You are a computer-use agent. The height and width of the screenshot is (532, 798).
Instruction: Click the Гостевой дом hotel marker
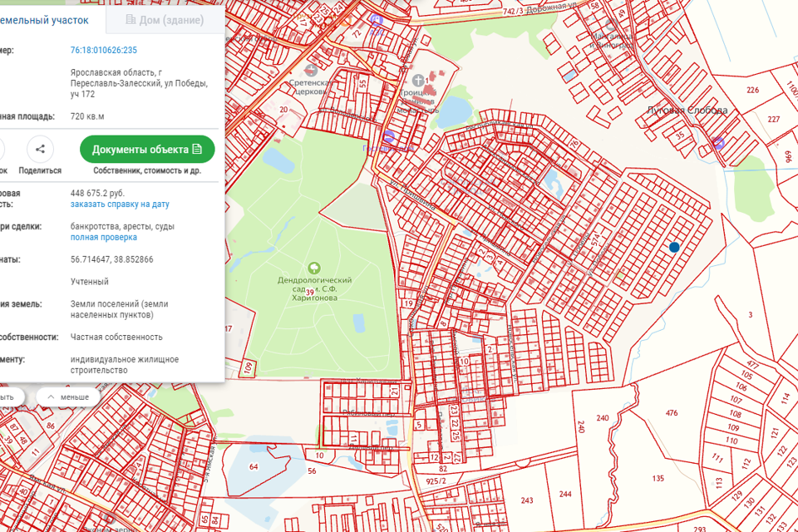389,136
